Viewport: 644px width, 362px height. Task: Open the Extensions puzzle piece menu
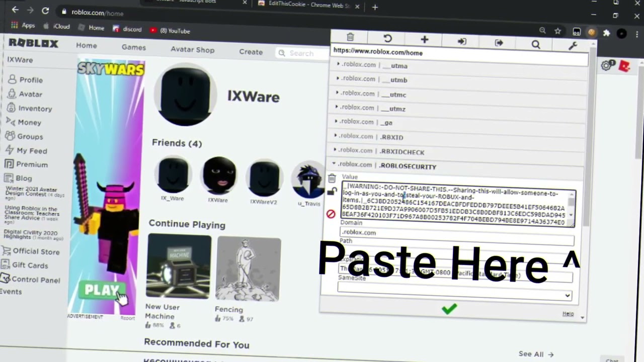point(606,33)
